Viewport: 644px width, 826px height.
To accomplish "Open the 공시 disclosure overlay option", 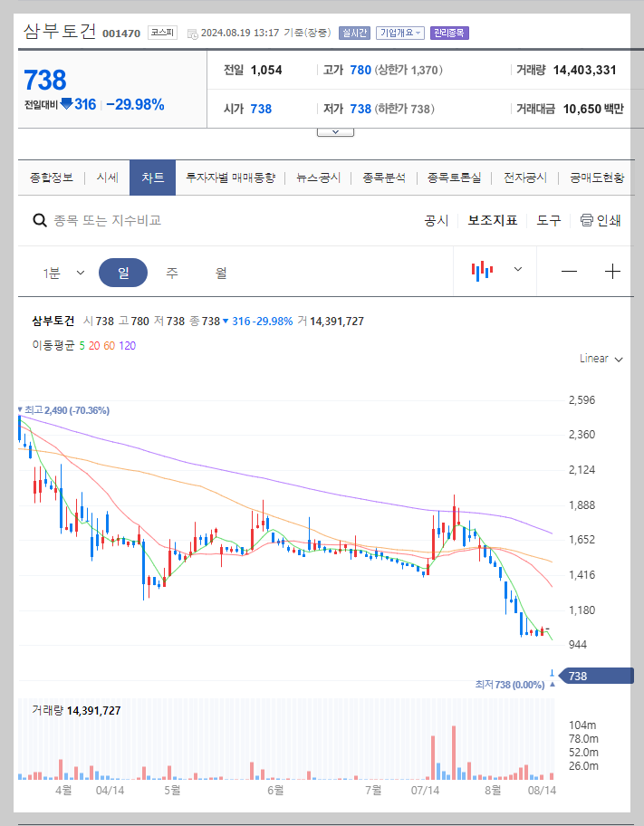I will [x=436, y=220].
